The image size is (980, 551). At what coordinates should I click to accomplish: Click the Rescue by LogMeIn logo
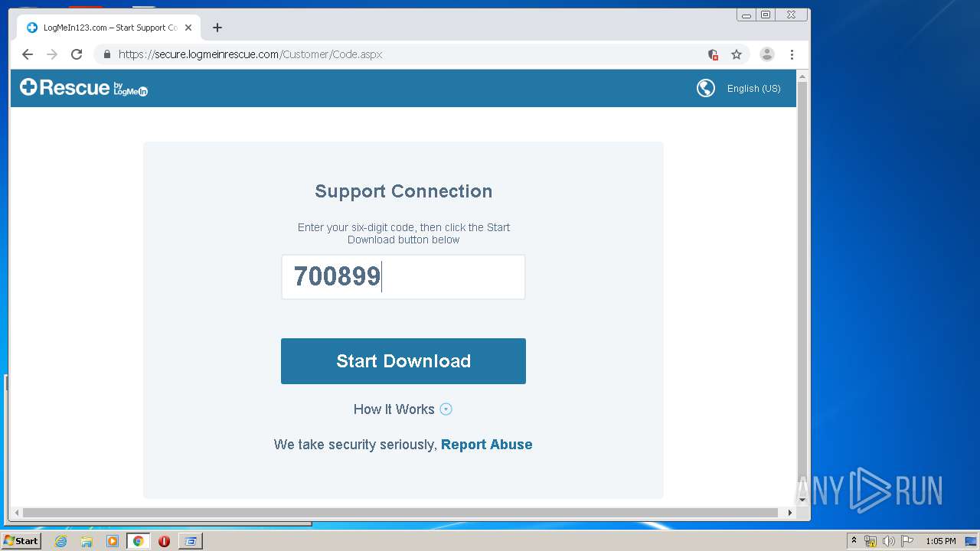[x=83, y=88]
